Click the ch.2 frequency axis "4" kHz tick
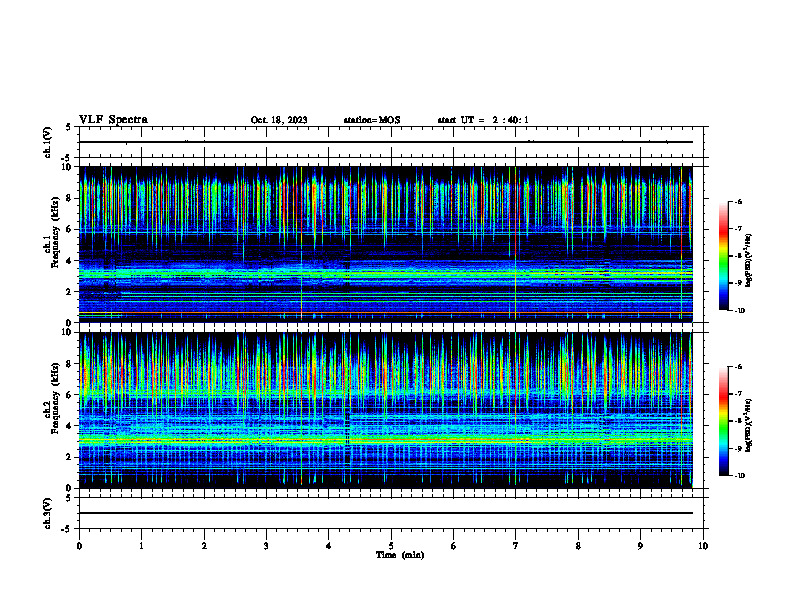 tap(70, 426)
